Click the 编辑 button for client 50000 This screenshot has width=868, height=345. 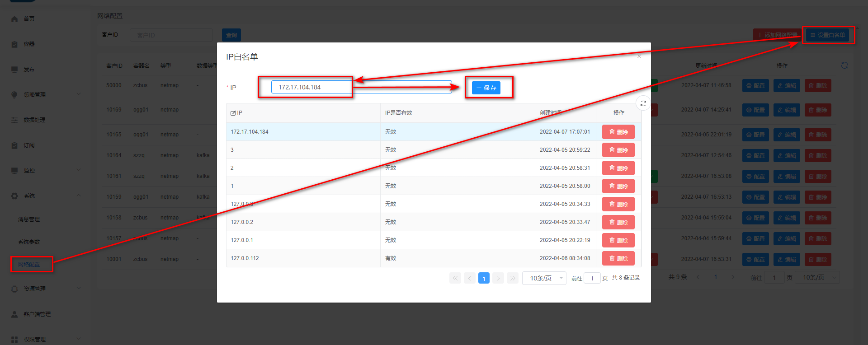point(786,86)
